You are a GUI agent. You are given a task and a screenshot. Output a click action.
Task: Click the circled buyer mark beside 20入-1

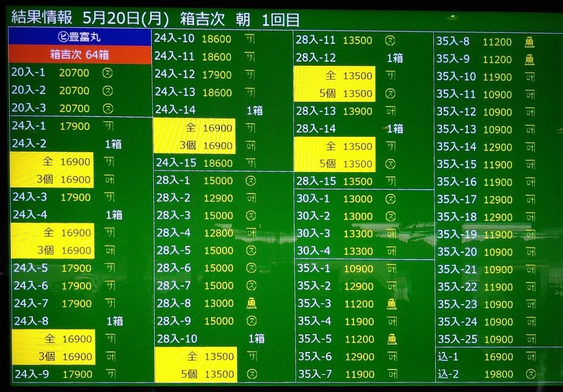click(108, 73)
